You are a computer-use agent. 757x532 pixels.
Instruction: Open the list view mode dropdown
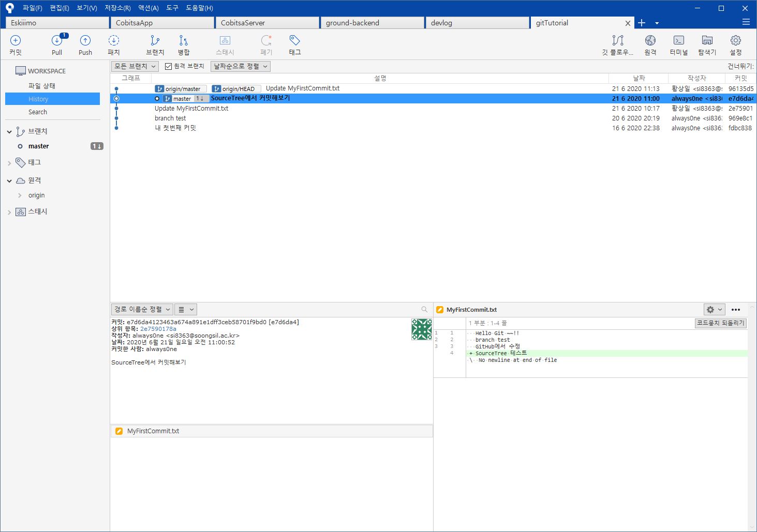tap(186, 310)
